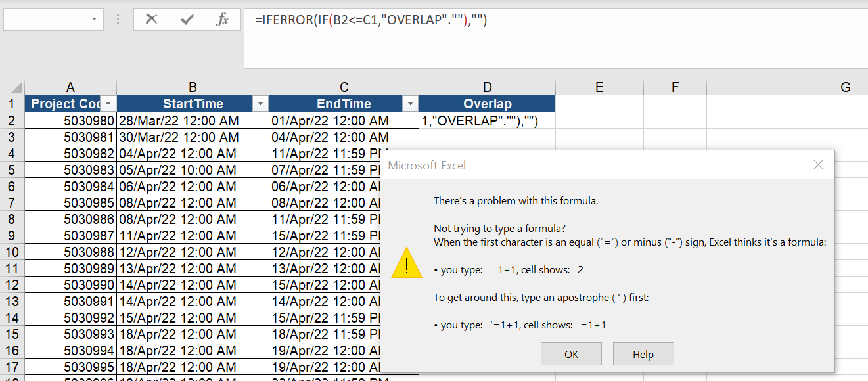This screenshot has height=381, width=868.
Task: Select project code 5030986 cell
Action: point(70,219)
